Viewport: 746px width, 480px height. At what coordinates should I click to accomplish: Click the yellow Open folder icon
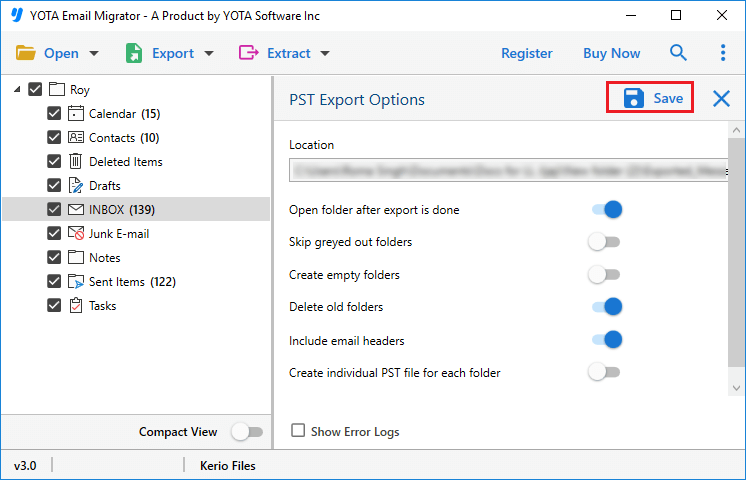pos(26,53)
